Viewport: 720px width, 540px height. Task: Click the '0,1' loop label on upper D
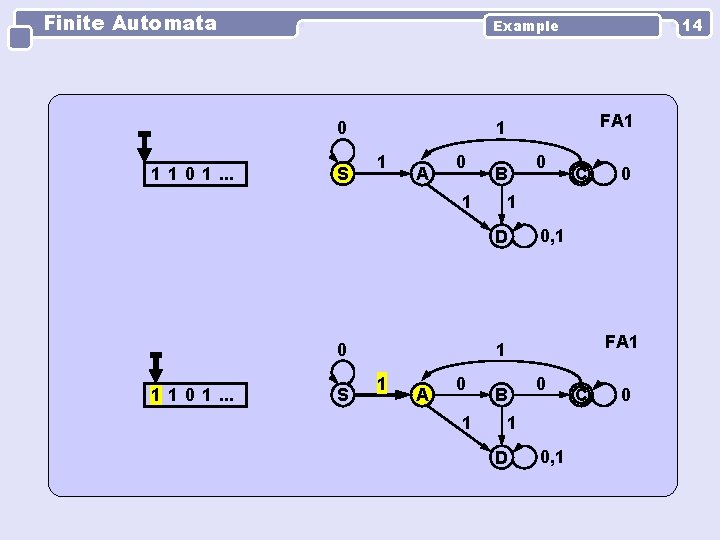pos(551,236)
